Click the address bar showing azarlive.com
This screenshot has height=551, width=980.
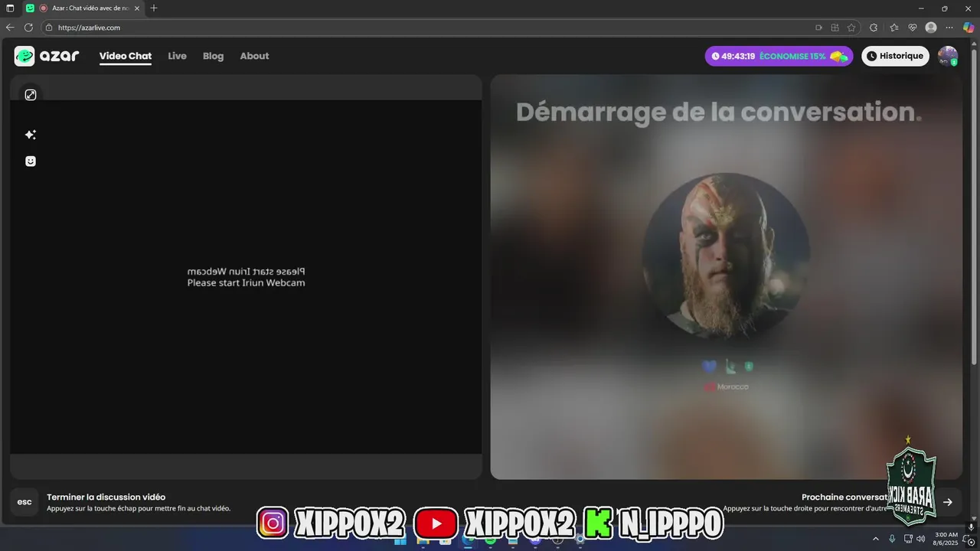point(429,28)
